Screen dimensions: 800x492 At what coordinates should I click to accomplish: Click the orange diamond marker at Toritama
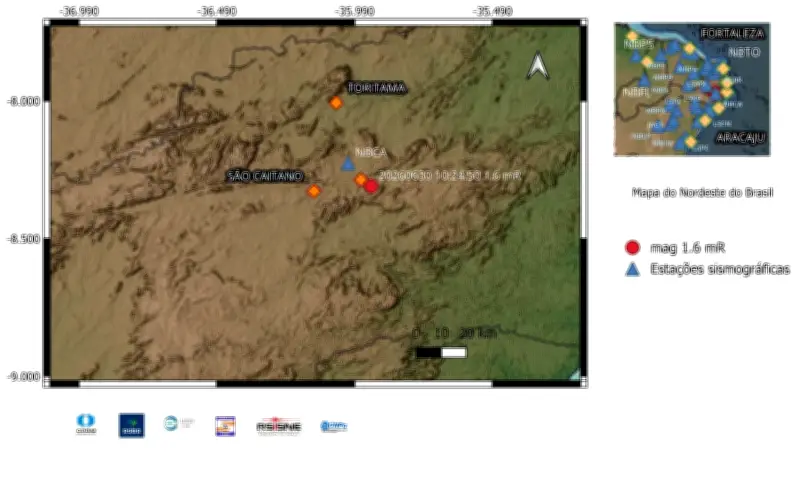(x=336, y=103)
